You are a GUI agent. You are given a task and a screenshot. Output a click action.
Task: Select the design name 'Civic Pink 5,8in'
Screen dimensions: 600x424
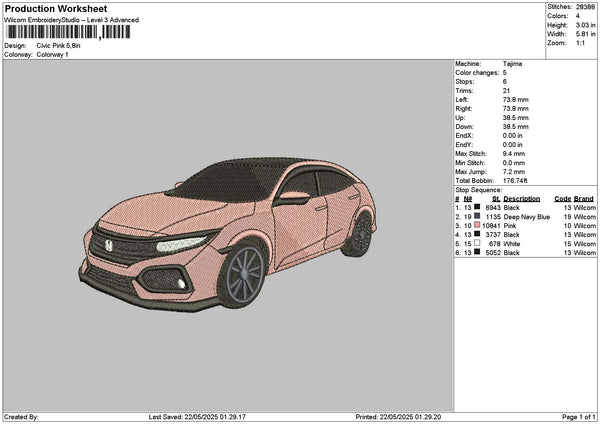click(59, 46)
